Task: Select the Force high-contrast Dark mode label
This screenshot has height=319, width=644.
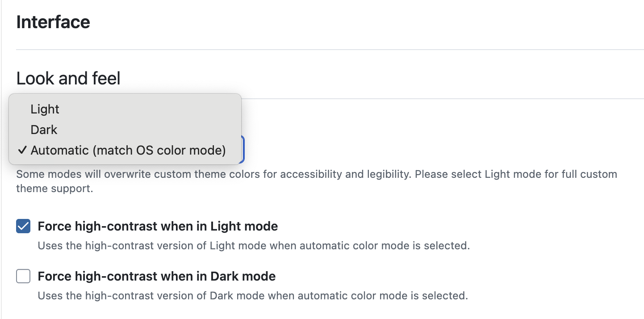Action: (156, 276)
